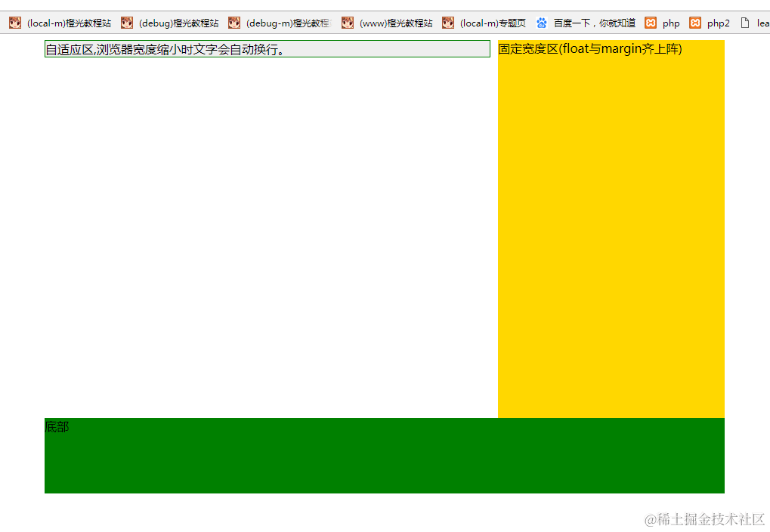The height and width of the screenshot is (532, 770).
Task: Open the php2 bookmark
Action: (709, 23)
